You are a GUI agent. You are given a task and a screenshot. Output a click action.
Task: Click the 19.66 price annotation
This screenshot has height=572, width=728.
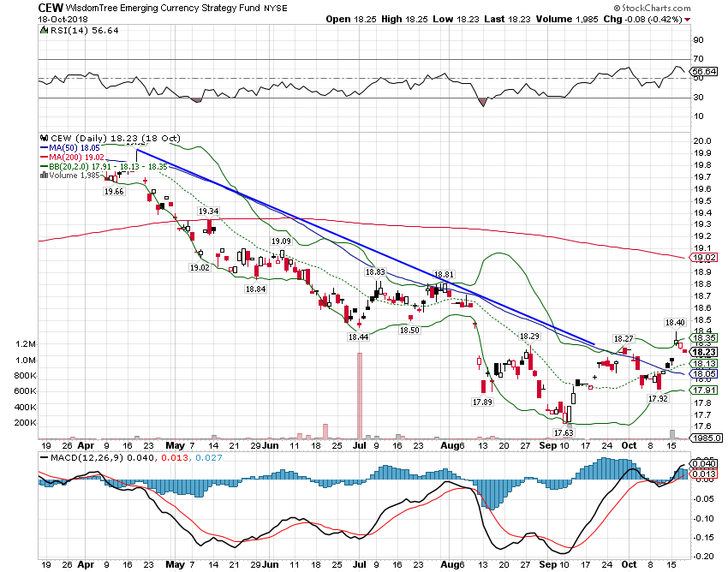[x=114, y=191]
